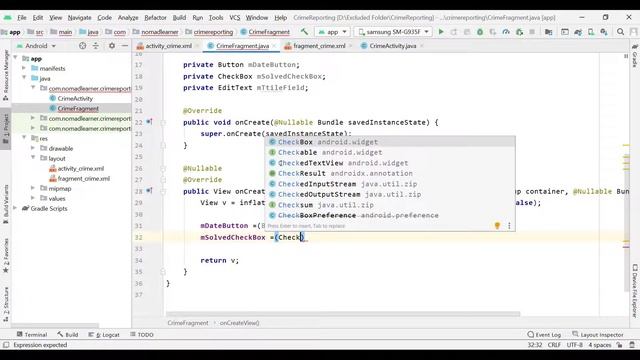Open the app run configuration dropdown

332,31
